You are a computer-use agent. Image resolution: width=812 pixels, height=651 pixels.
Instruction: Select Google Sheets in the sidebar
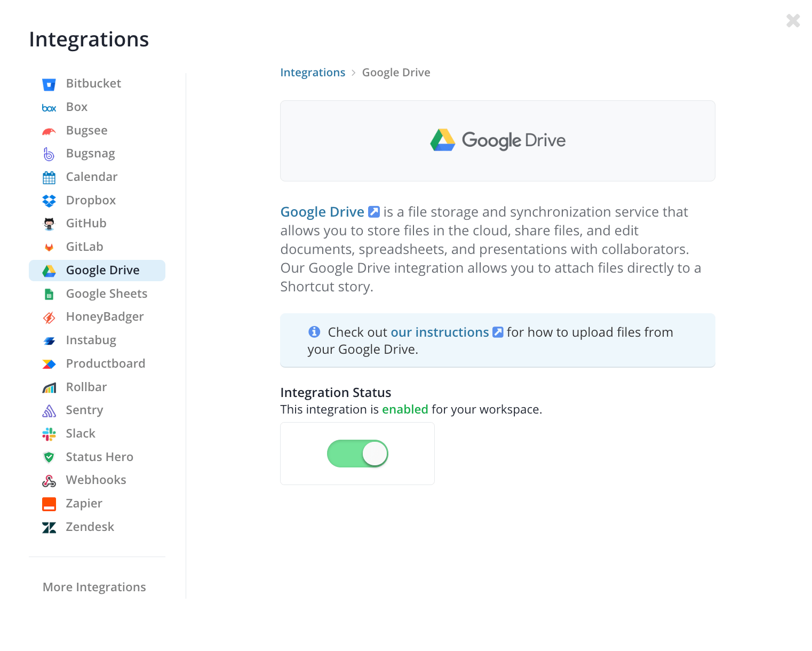106,293
